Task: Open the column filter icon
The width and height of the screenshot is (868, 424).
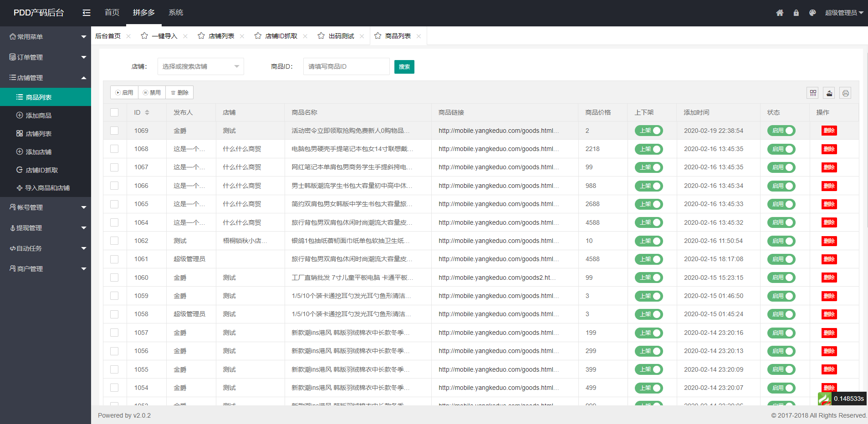Action: [813, 93]
